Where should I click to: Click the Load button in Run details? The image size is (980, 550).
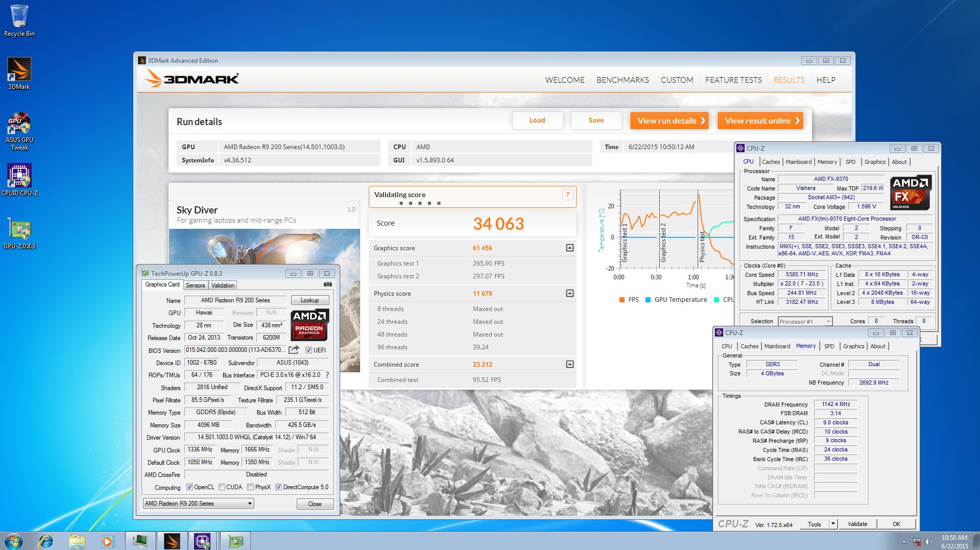click(x=537, y=121)
